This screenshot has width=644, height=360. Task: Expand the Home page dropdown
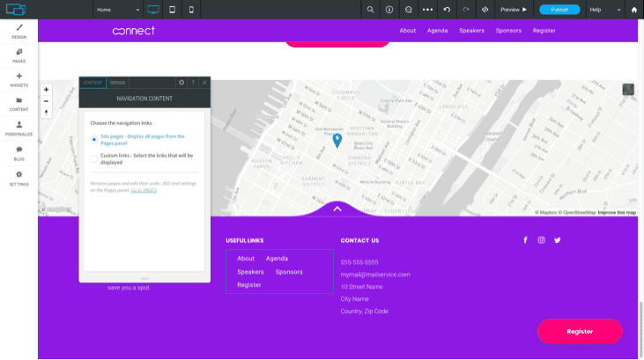pyautogui.click(x=118, y=10)
